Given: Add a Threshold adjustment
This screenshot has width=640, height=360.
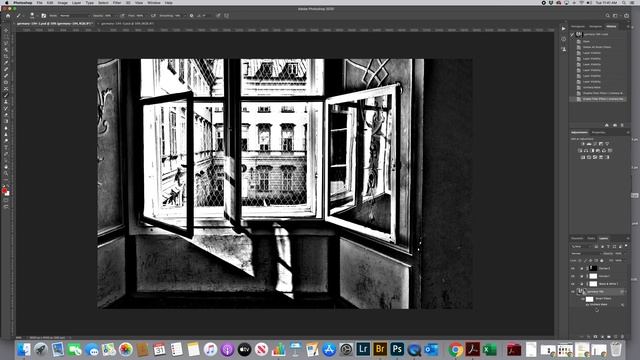Looking at the screenshot, I should point(595,157).
